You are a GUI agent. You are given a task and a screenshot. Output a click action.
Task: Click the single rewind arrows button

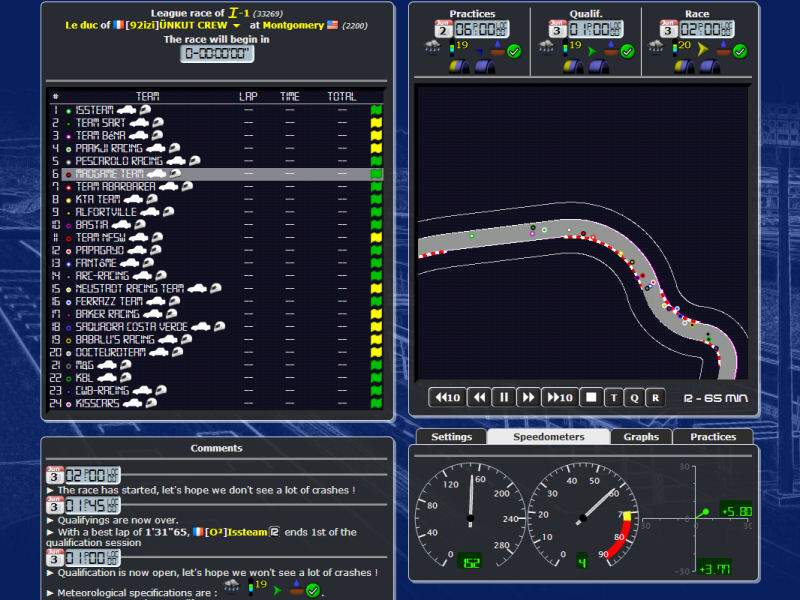click(479, 397)
